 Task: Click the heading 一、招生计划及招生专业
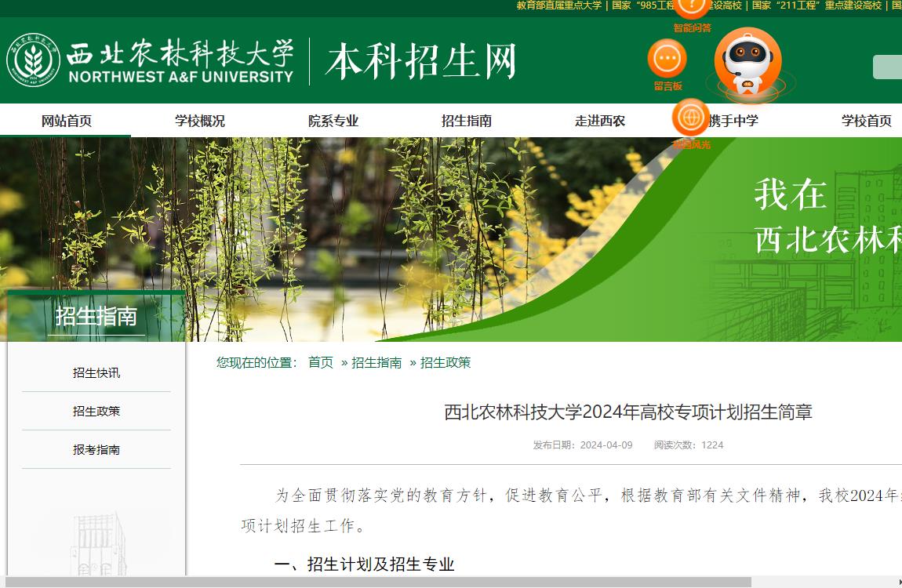pyautogui.click(x=364, y=564)
